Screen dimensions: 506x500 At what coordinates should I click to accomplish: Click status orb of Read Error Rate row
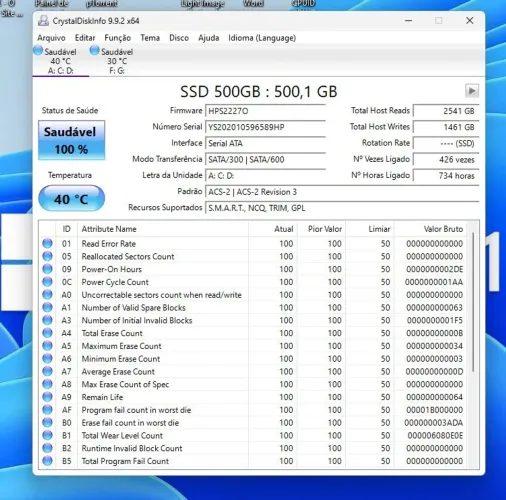(x=47, y=243)
